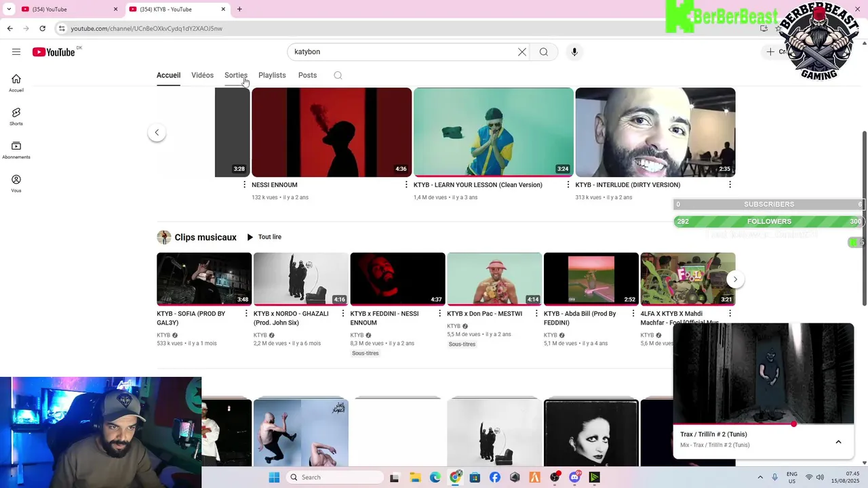Open KTYB x Don Pac - MESTWI title
868x488 pixels.
coord(484,314)
